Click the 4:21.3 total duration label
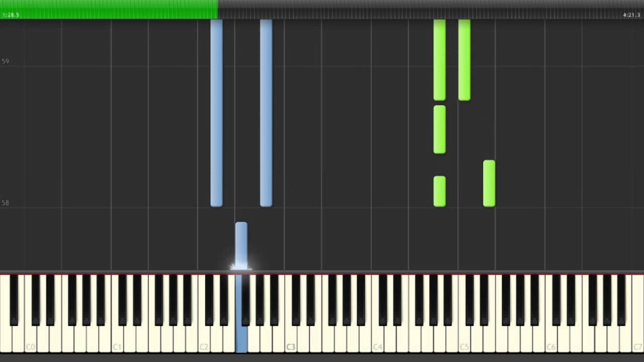Image resolution: width=644 pixels, height=362 pixels. [x=632, y=15]
